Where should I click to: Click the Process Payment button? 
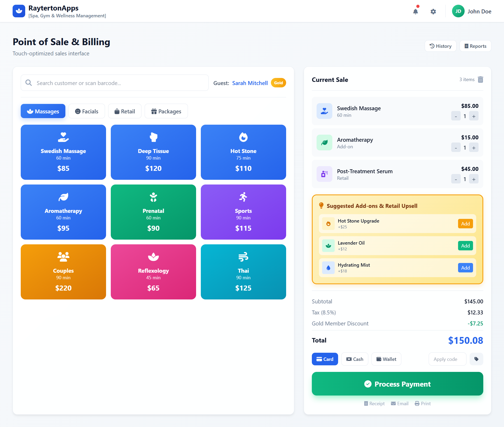pyautogui.click(x=397, y=384)
